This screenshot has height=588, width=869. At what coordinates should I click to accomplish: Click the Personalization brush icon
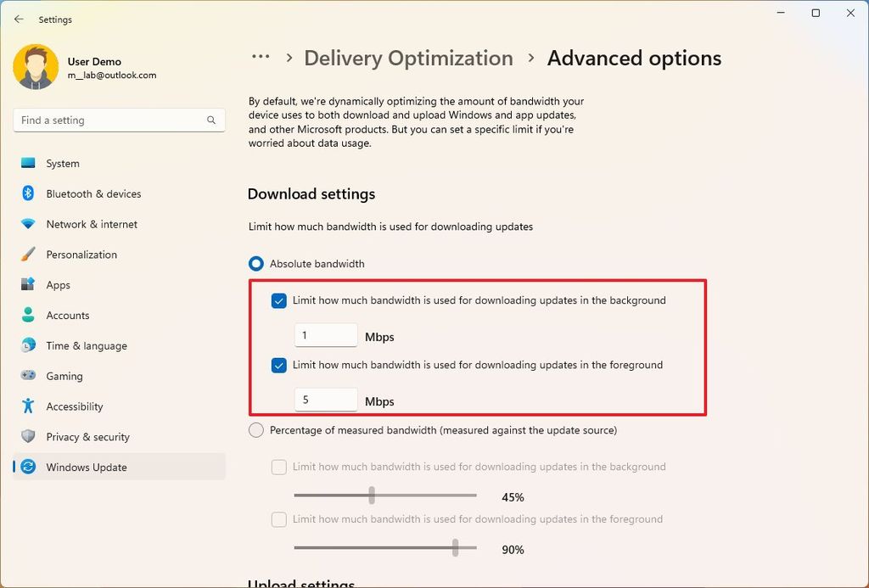(28, 255)
